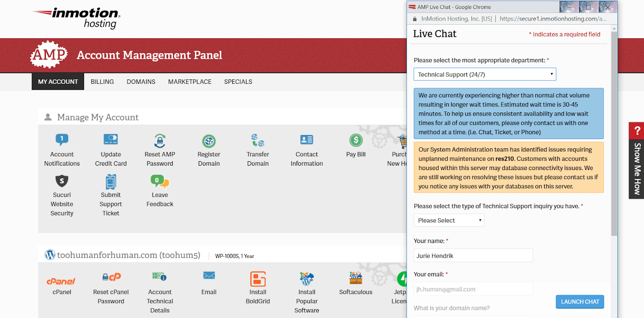Click the Account Notifications label link
Viewport: 644px width, 318px height.
click(62, 159)
